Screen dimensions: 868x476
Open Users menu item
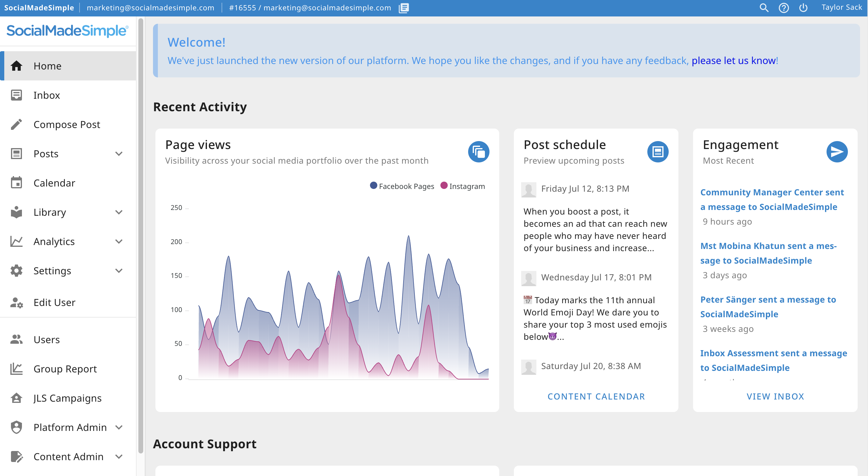[68, 339]
